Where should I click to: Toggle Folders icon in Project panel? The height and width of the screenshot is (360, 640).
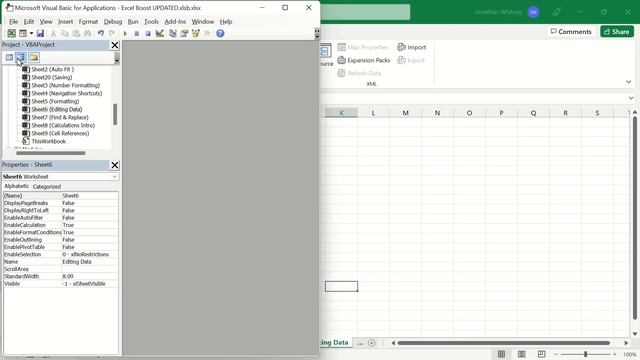[x=34, y=58]
